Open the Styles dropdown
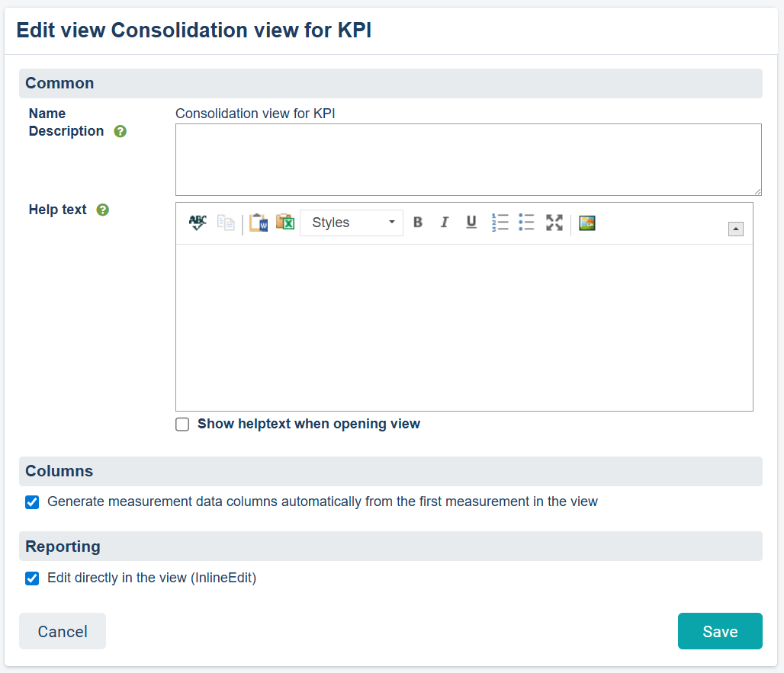The image size is (784, 673). [x=352, y=223]
